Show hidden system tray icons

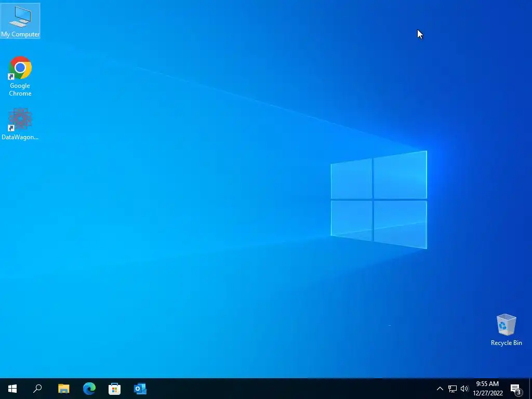(x=440, y=389)
